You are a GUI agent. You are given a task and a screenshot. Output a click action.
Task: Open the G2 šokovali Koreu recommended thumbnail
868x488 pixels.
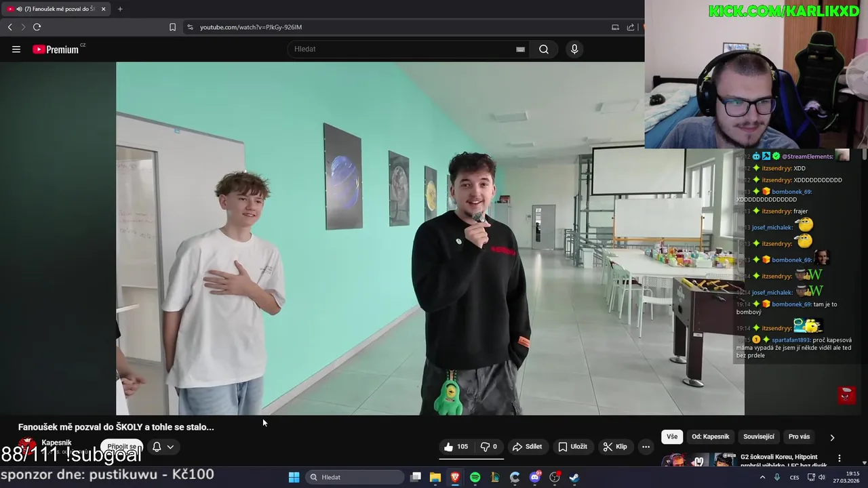coord(698,460)
